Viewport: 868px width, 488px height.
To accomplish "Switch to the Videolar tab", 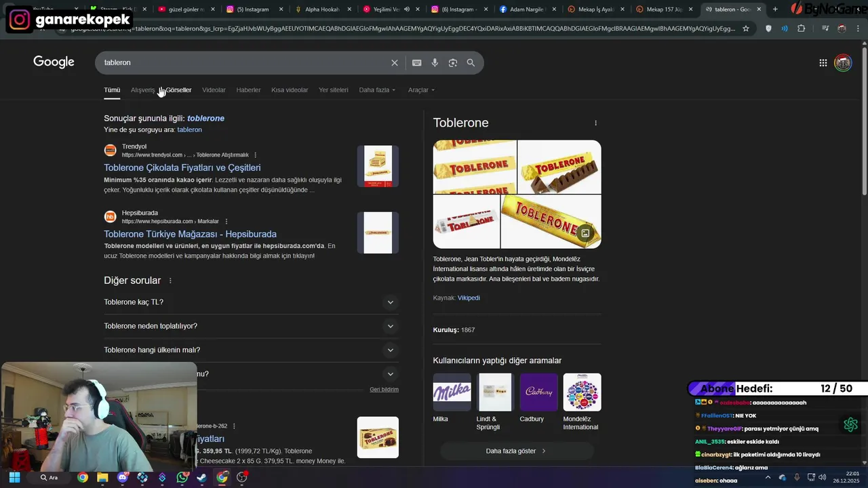I will click(x=214, y=90).
